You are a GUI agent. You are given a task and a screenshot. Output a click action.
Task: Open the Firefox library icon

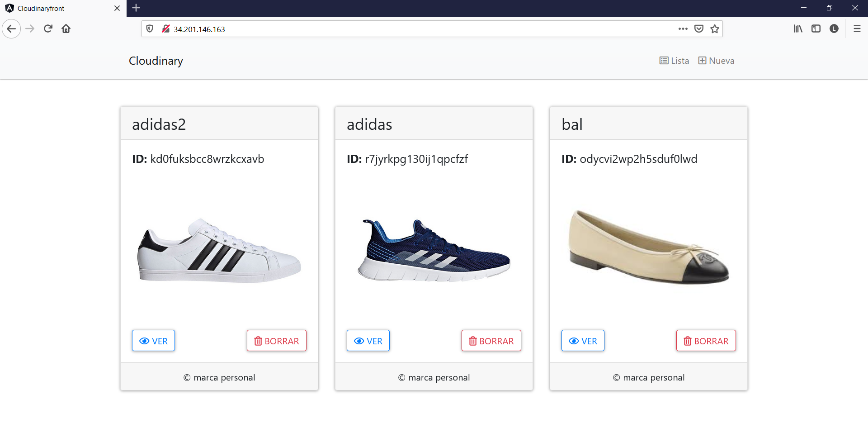798,29
